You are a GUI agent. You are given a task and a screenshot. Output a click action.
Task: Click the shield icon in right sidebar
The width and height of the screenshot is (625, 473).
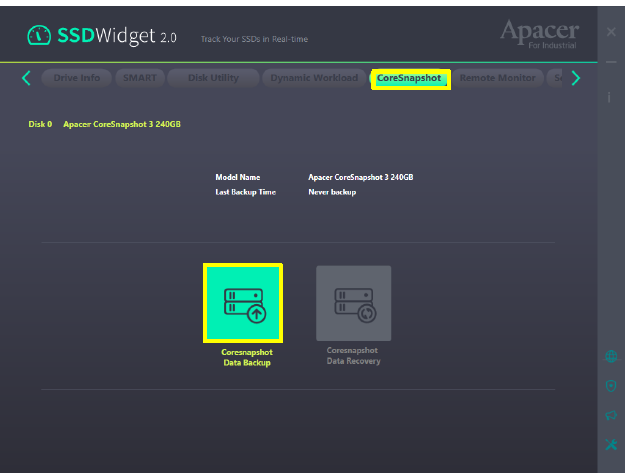tap(611, 385)
